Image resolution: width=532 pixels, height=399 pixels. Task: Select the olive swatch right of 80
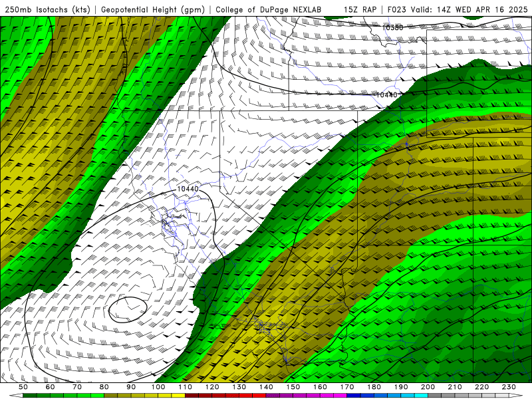111,395
